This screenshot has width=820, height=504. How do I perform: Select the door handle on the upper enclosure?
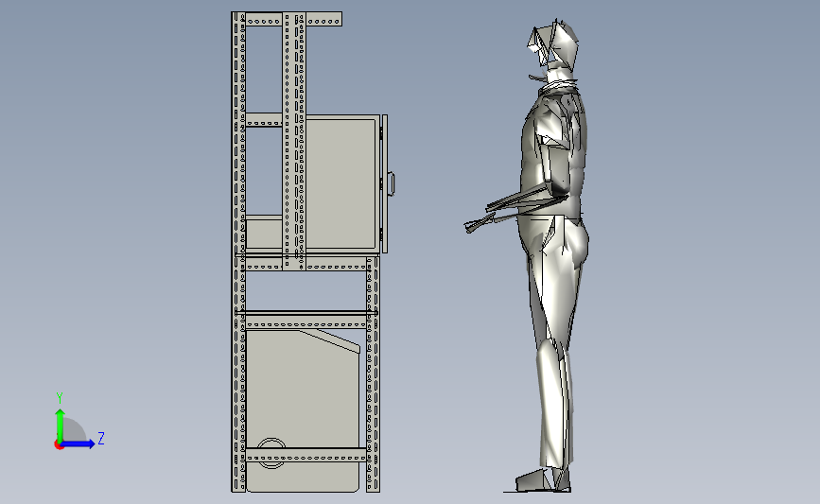click(x=392, y=183)
